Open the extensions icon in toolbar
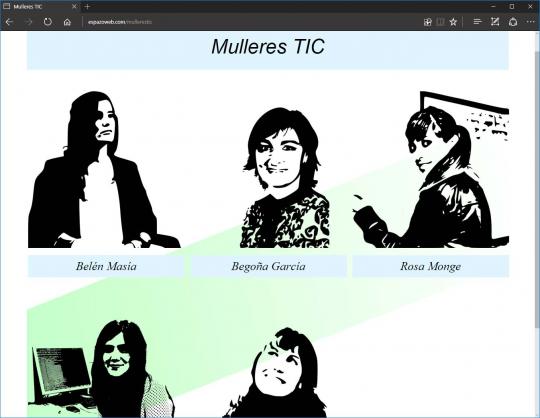Viewport: 540px width, 418px height. 428,22
